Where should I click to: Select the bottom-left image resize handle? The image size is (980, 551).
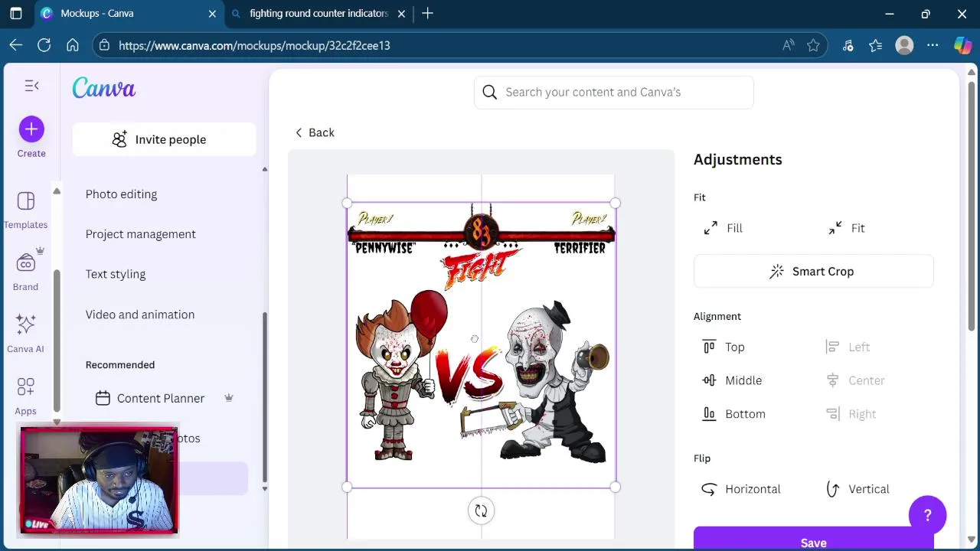coord(348,487)
